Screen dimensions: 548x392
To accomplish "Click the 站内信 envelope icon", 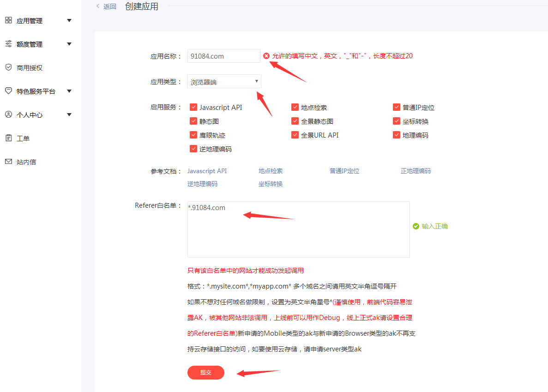I will click(8, 162).
